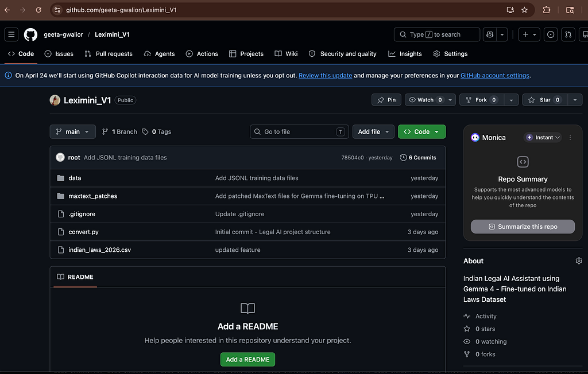Star the repository
The width and height of the screenshot is (588, 374).
tap(544, 100)
